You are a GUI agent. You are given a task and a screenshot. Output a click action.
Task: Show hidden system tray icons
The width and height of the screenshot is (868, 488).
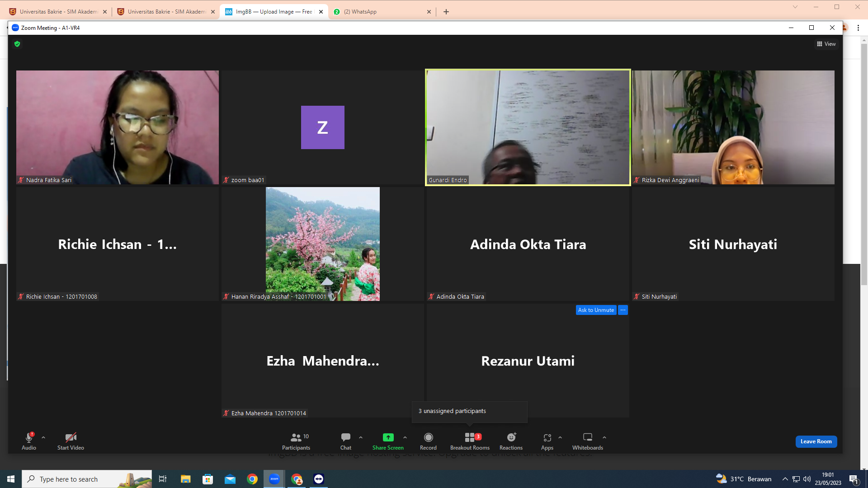pos(785,479)
